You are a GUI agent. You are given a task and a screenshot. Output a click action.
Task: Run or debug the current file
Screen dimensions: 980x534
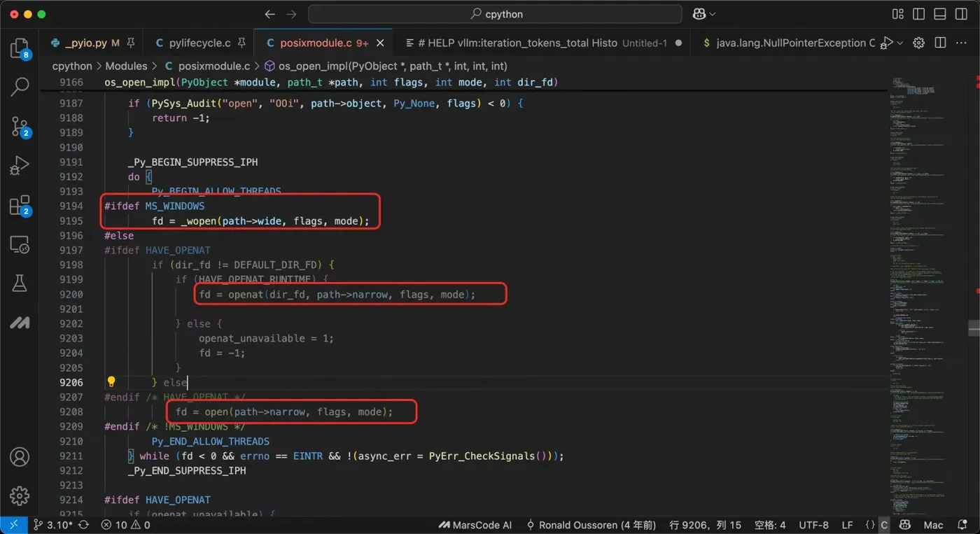coord(888,43)
